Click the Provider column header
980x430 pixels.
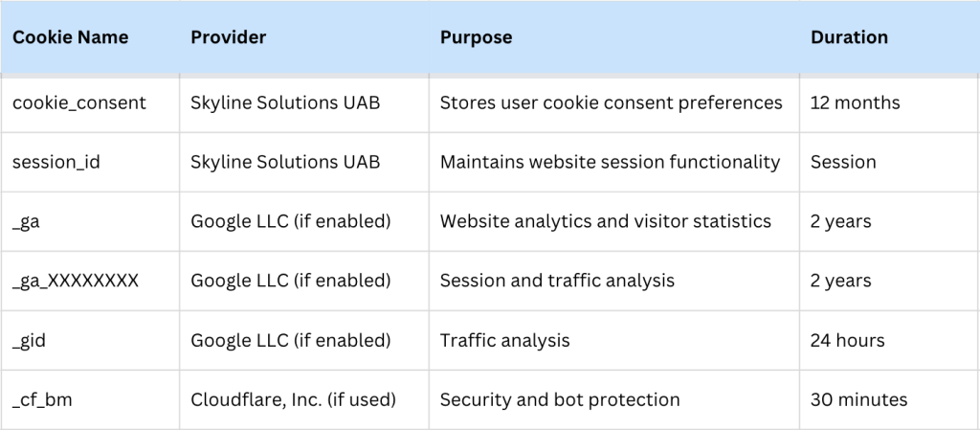pyautogui.click(x=228, y=37)
